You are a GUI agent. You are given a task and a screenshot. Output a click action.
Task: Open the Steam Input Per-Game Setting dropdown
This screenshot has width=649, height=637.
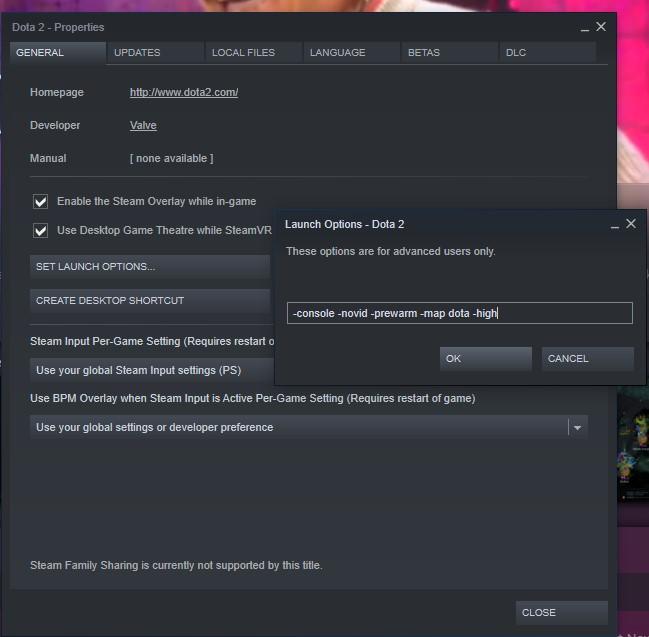[x=152, y=370]
